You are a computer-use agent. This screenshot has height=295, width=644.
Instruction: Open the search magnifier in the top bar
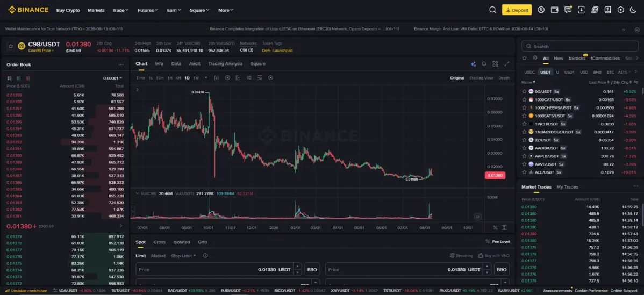pos(492,10)
